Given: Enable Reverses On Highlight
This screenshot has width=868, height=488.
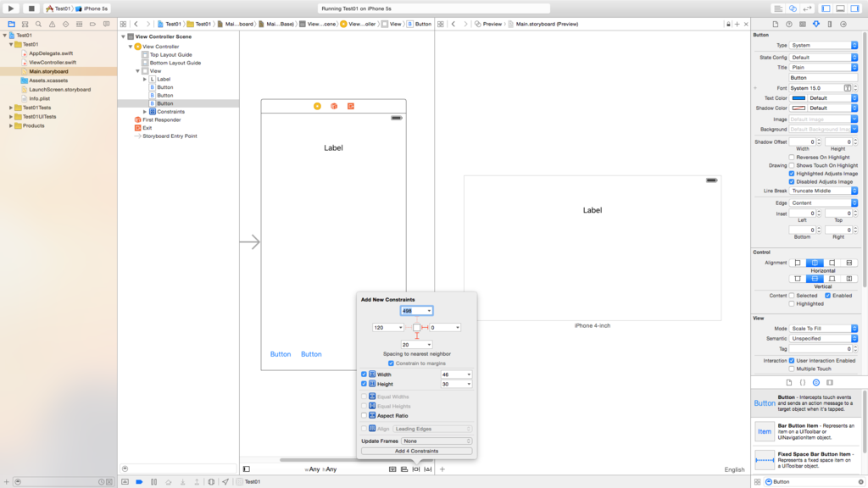Looking at the screenshot, I should click(792, 157).
